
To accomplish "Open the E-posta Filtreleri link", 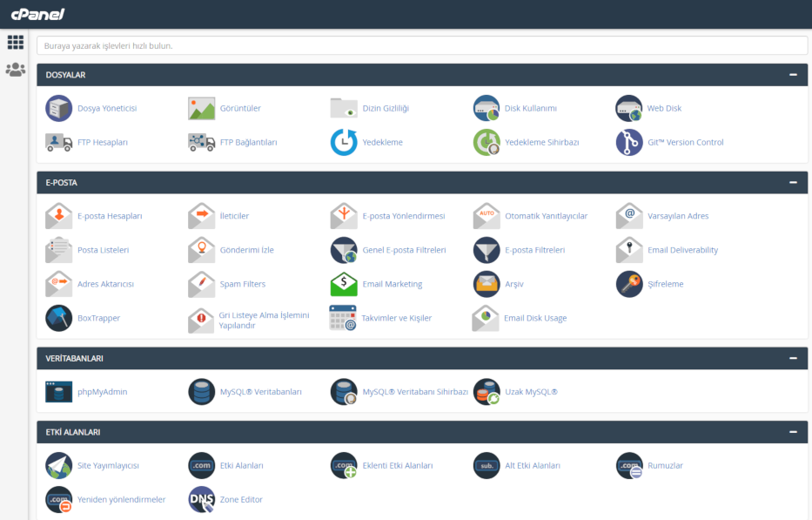I will pyautogui.click(x=535, y=250).
